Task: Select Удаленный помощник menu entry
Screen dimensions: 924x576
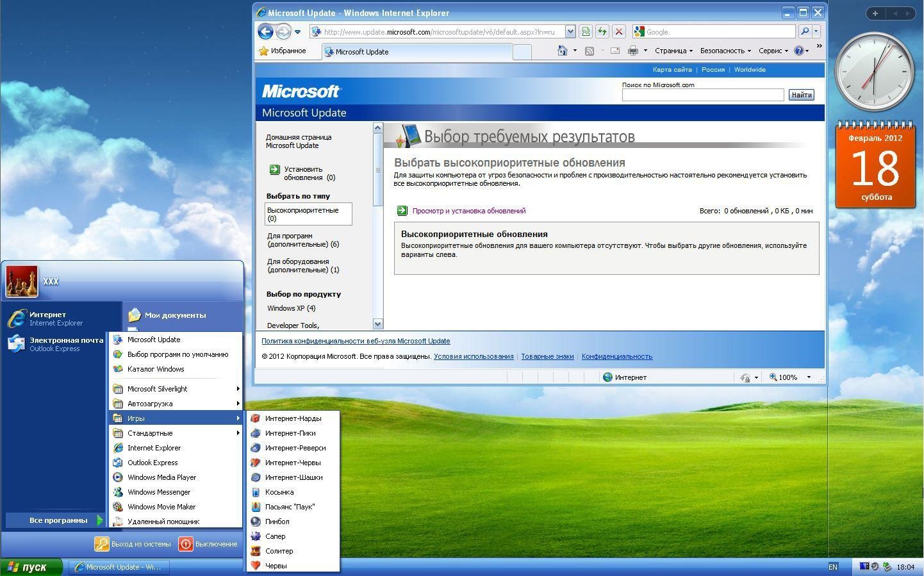Action: click(176, 522)
